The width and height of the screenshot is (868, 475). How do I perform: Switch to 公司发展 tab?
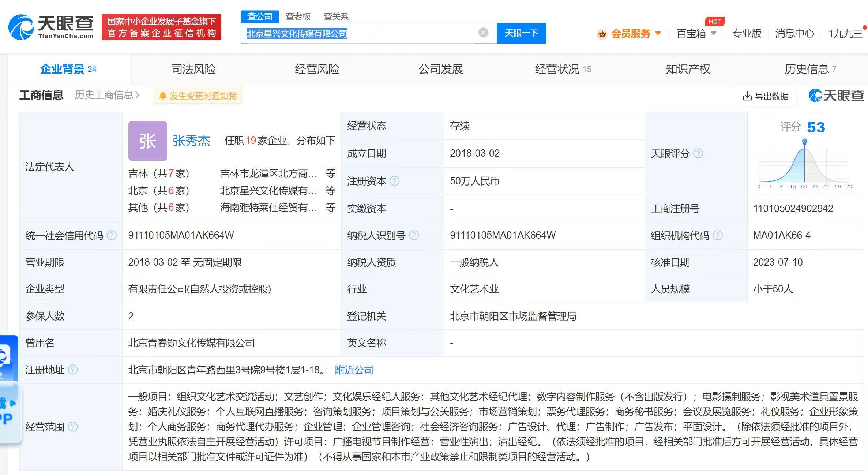[x=441, y=69]
